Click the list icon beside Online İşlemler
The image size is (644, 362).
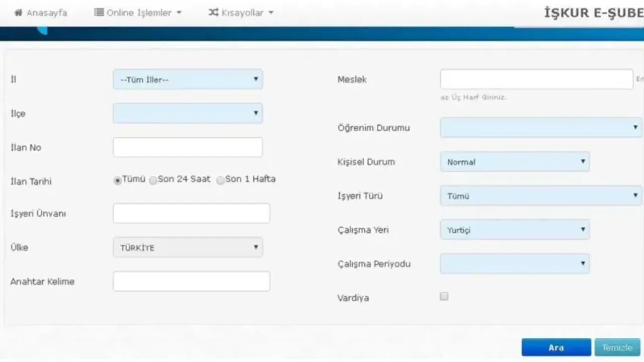[99, 13]
